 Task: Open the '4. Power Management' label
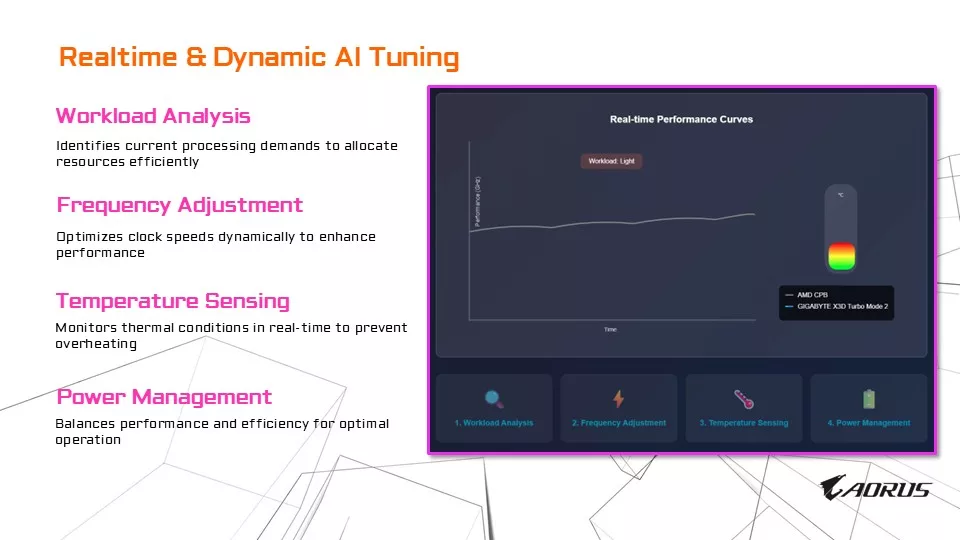coord(868,423)
